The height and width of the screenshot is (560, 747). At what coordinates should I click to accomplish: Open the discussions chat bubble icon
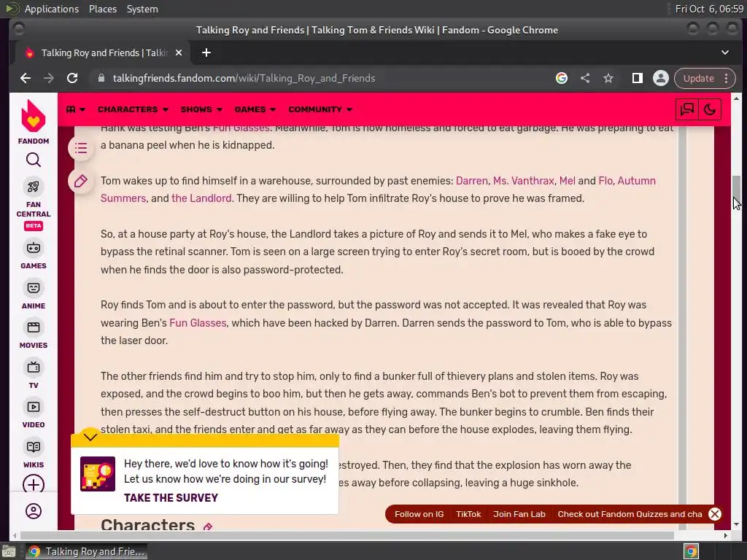687,109
